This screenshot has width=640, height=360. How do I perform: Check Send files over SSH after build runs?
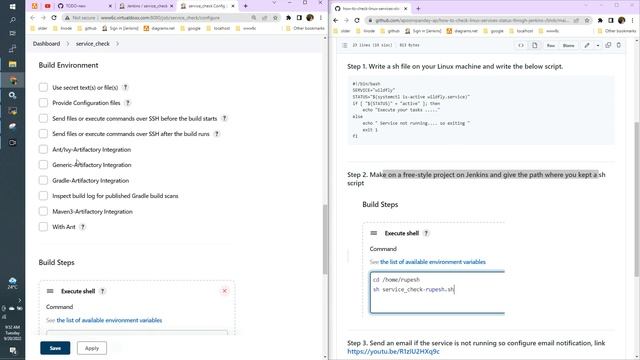coord(43,134)
